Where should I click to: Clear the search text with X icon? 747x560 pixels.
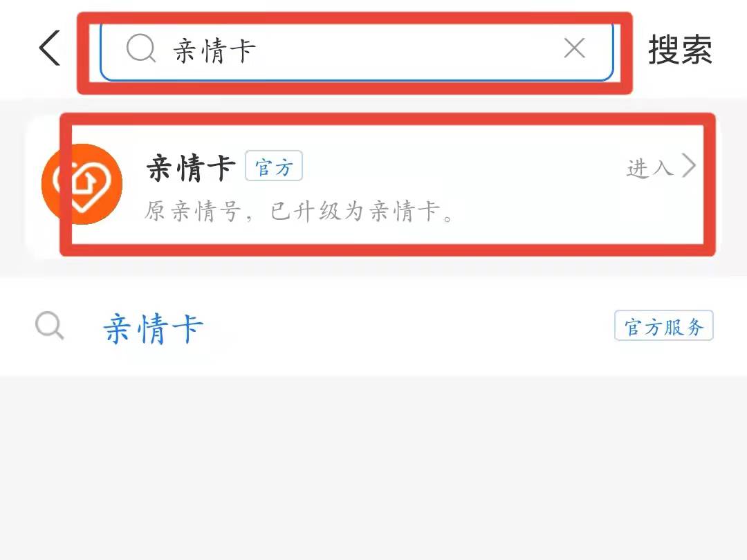pos(574,48)
